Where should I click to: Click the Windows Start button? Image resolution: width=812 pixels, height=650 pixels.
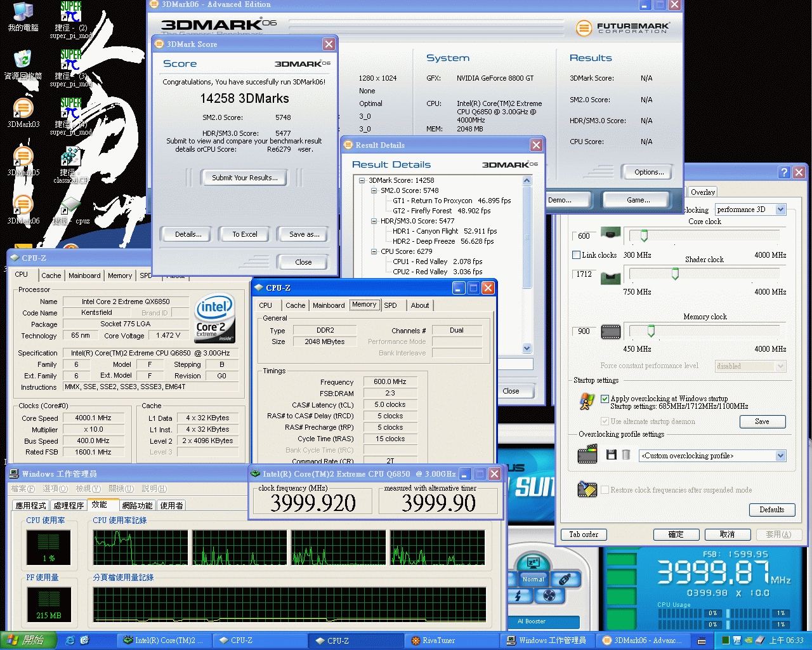point(29,640)
